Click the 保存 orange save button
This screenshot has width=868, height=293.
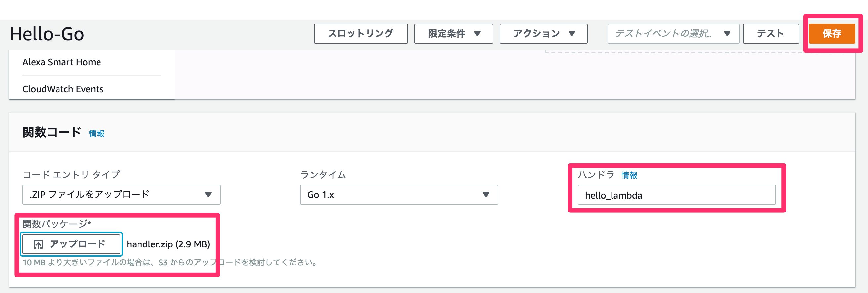[832, 33]
